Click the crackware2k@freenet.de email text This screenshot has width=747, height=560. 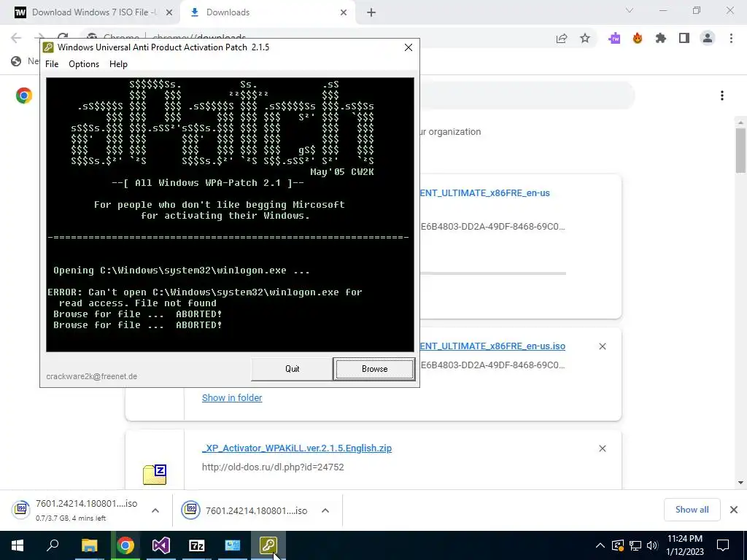click(91, 376)
